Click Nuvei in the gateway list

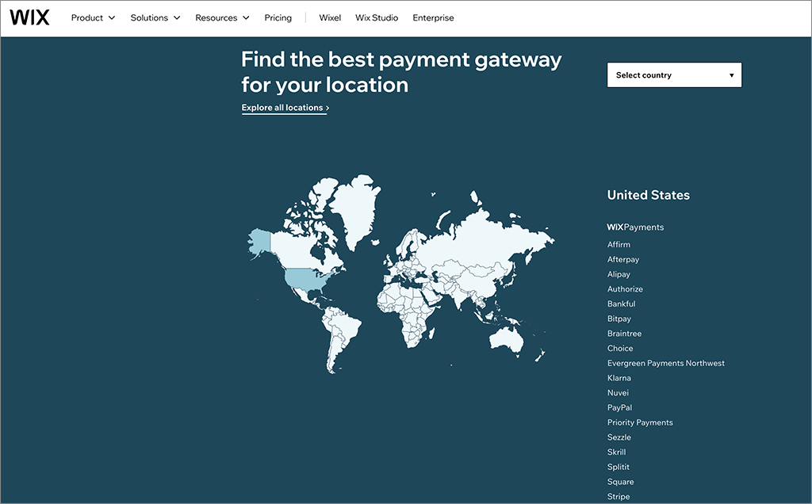pyautogui.click(x=618, y=393)
